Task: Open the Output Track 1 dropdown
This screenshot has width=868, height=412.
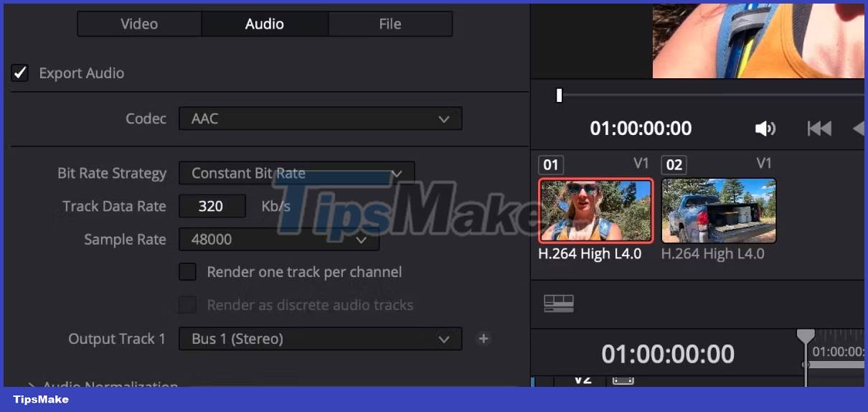Action: pos(320,339)
